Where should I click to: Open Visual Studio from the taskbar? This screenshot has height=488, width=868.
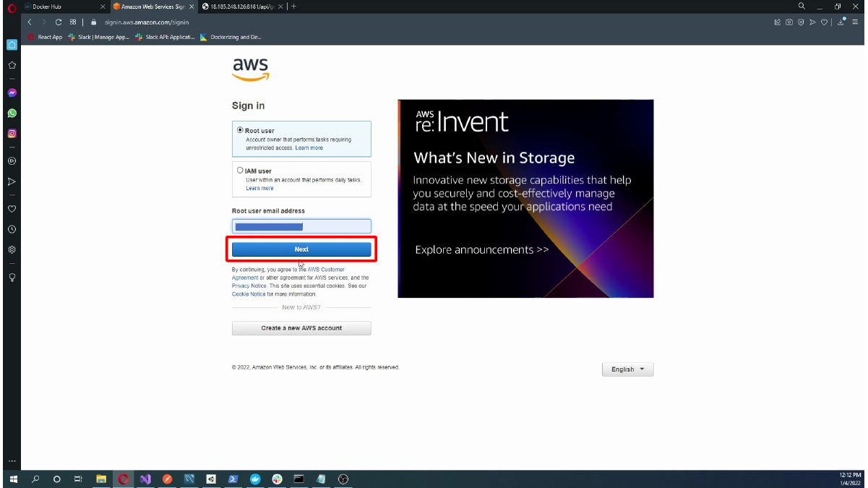click(x=145, y=479)
